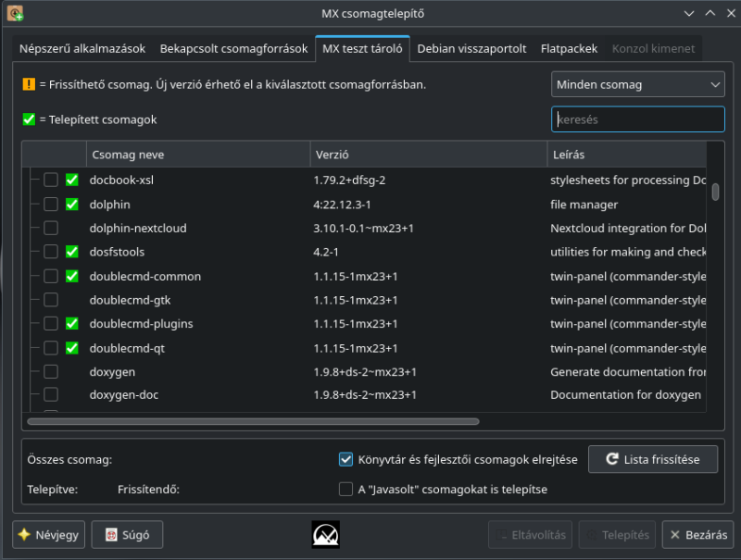The image size is (741, 560).
Task: Open the Névjegy about dialog
Action: pos(49,534)
